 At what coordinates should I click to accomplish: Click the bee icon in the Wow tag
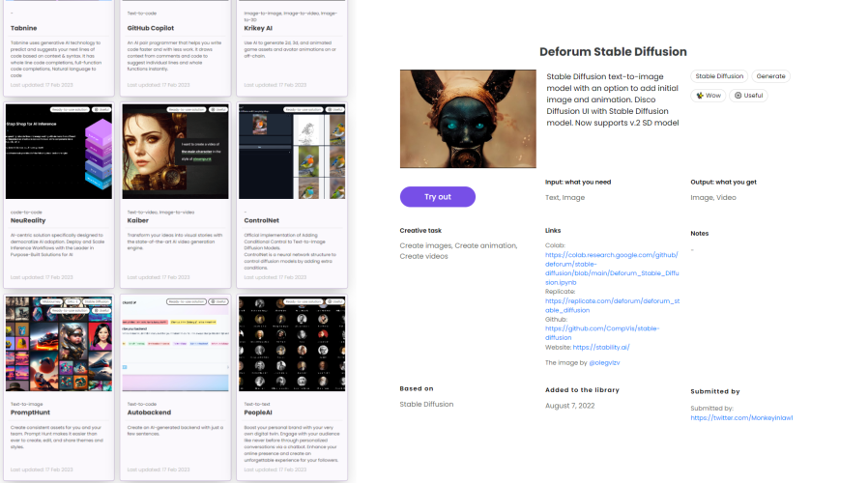pos(700,96)
